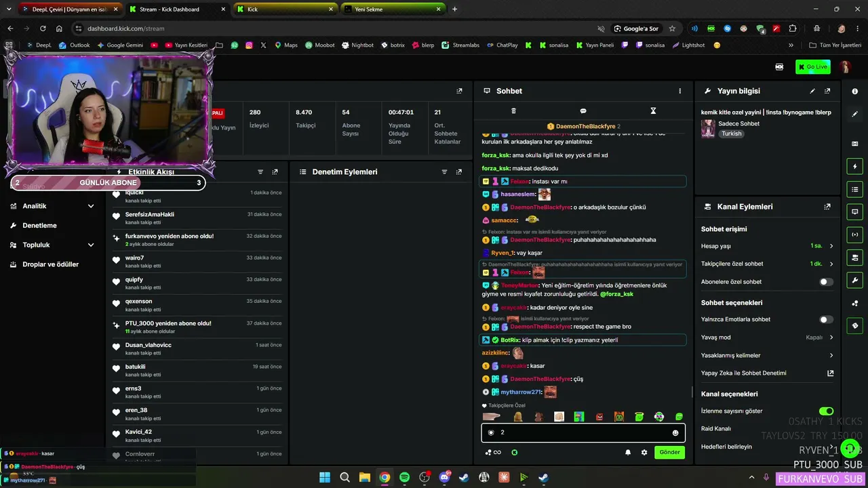Click the theater mode icon beside Go Live
The width and height of the screenshot is (868, 488).
tap(779, 67)
